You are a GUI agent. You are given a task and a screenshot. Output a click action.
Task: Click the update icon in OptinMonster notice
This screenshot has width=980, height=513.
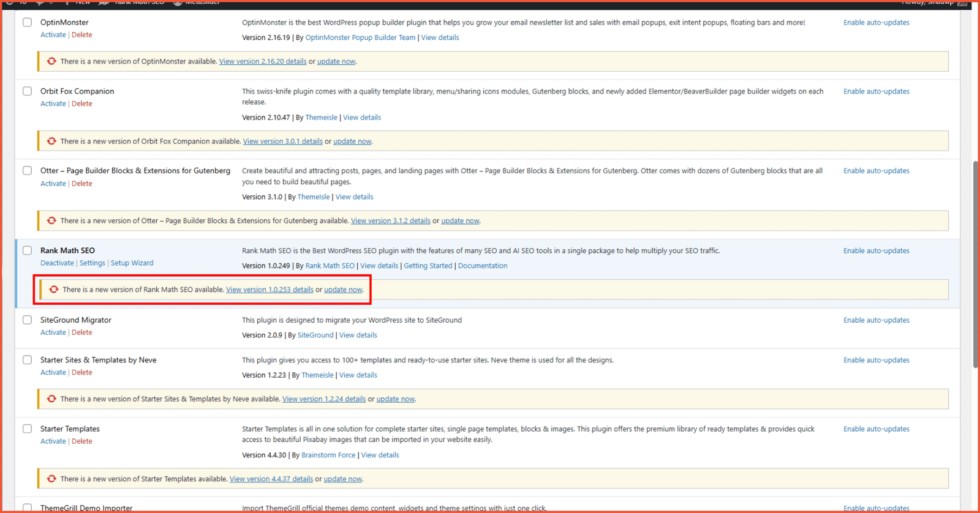click(51, 61)
